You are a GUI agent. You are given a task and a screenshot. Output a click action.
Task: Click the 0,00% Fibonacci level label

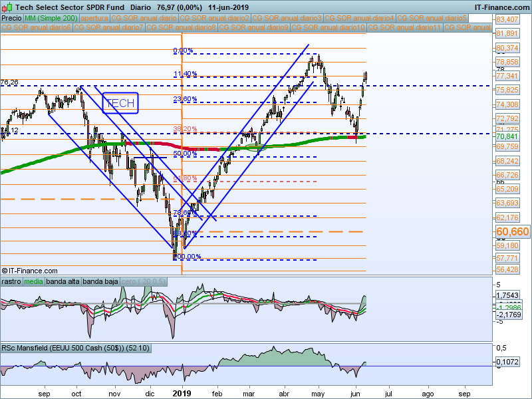183,51
